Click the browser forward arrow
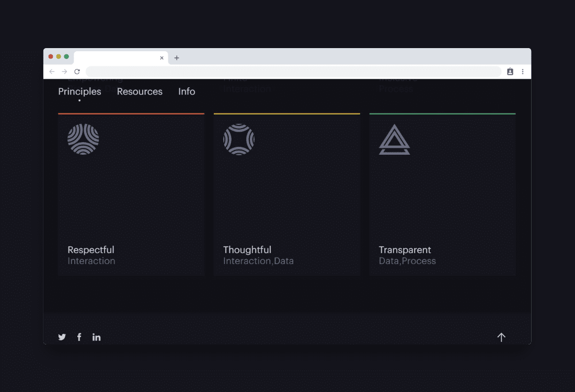Viewport: 575px width, 392px height. pyautogui.click(x=64, y=71)
